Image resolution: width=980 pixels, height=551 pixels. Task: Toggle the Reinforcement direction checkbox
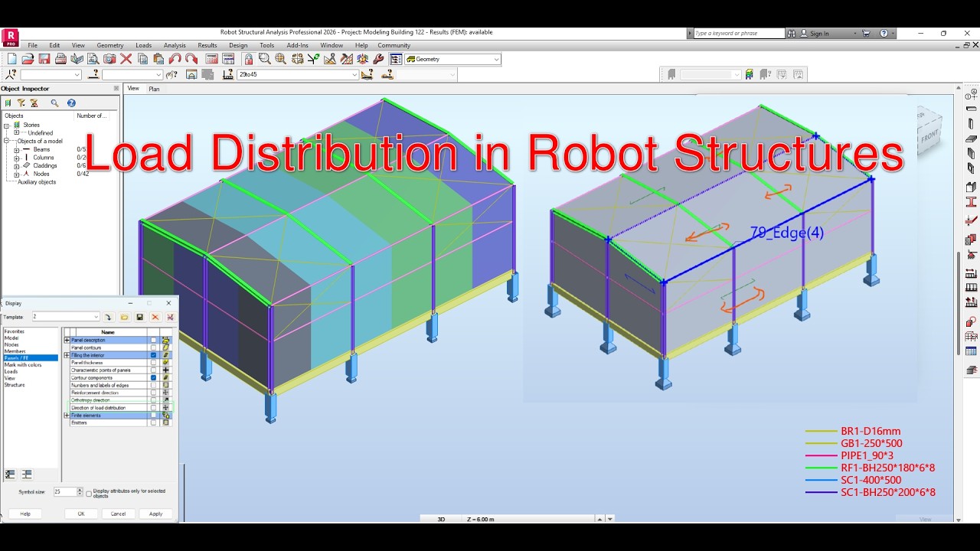[x=153, y=393]
